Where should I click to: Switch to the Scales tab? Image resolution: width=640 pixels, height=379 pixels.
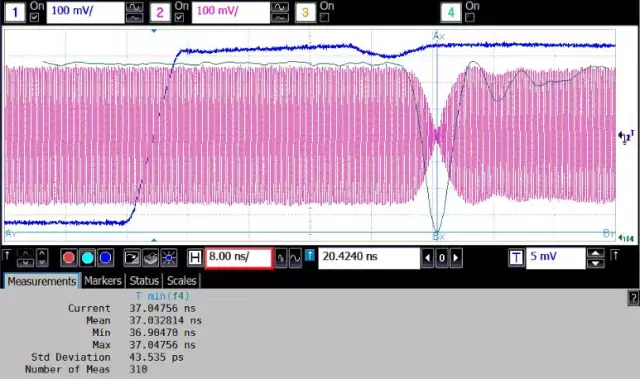tap(182, 281)
